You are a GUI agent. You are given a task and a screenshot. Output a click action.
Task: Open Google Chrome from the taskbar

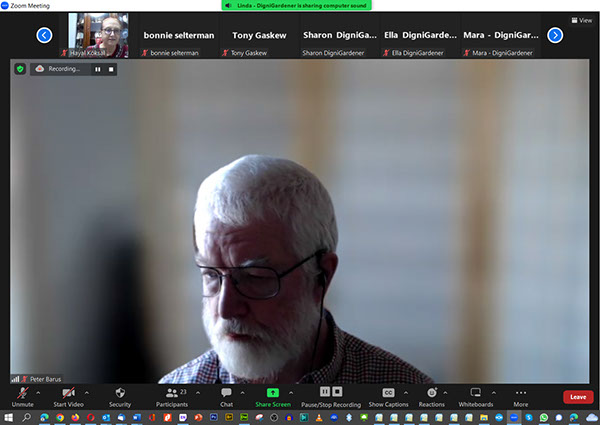coord(60,417)
